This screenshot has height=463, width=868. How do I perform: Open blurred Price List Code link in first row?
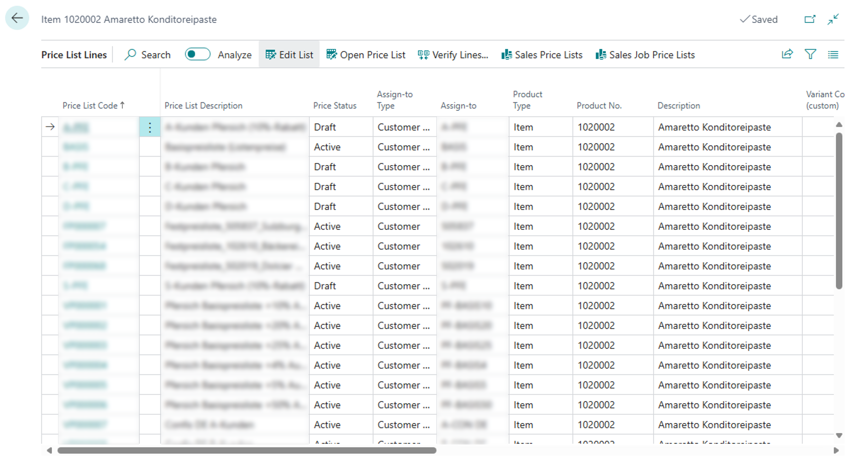[76, 127]
